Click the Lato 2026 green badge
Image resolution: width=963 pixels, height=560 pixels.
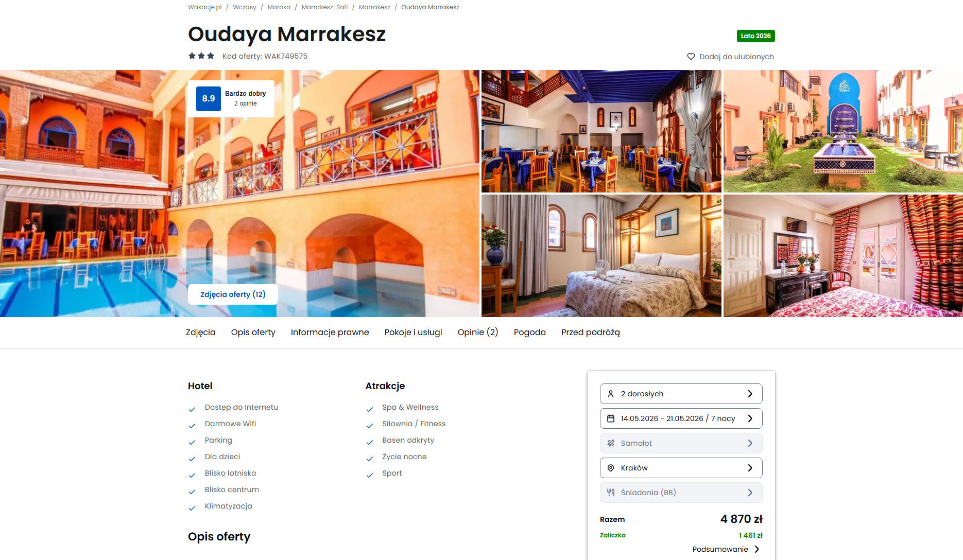[x=755, y=36]
